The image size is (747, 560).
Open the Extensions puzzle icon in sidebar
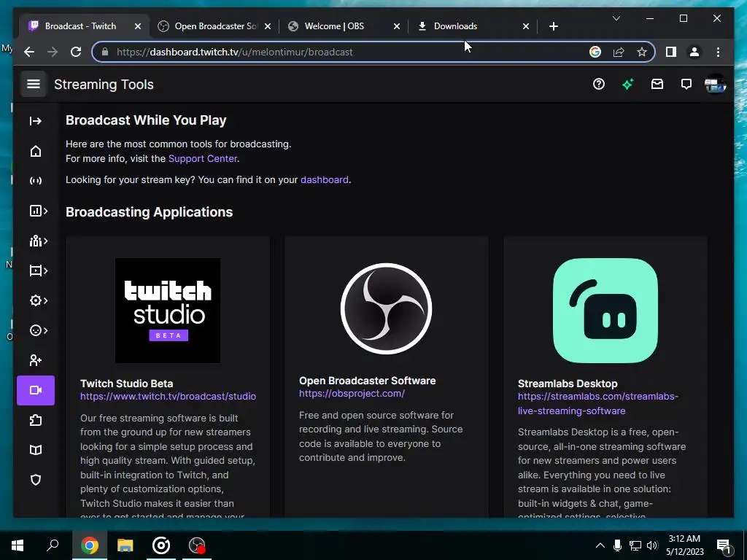(36, 420)
